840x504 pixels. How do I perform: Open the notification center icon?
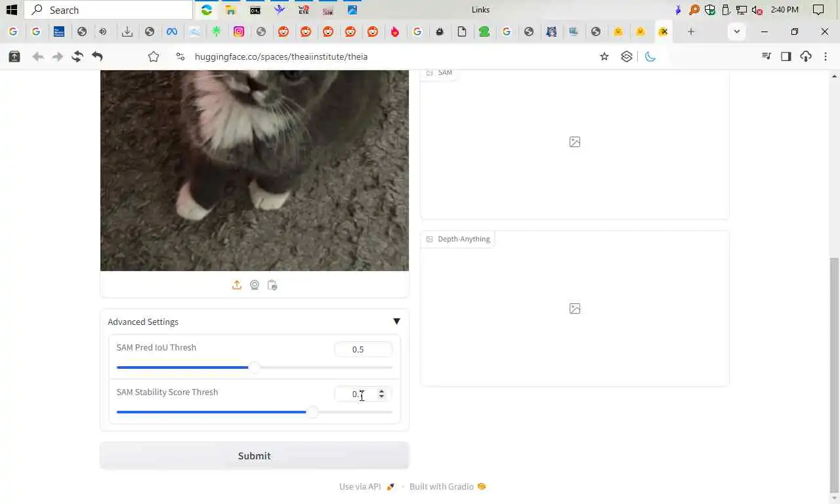click(818, 10)
